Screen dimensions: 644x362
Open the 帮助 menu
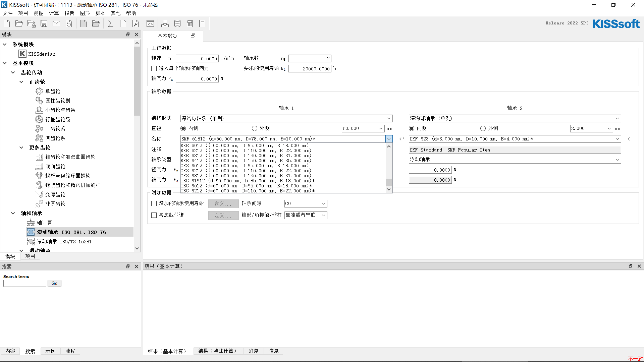131,13
